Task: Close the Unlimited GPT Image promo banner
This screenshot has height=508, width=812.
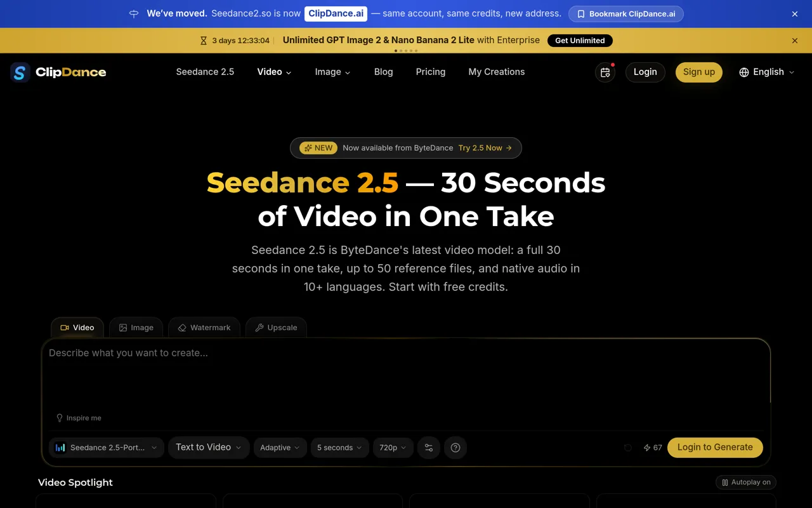Action: click(x=795, y=41)
